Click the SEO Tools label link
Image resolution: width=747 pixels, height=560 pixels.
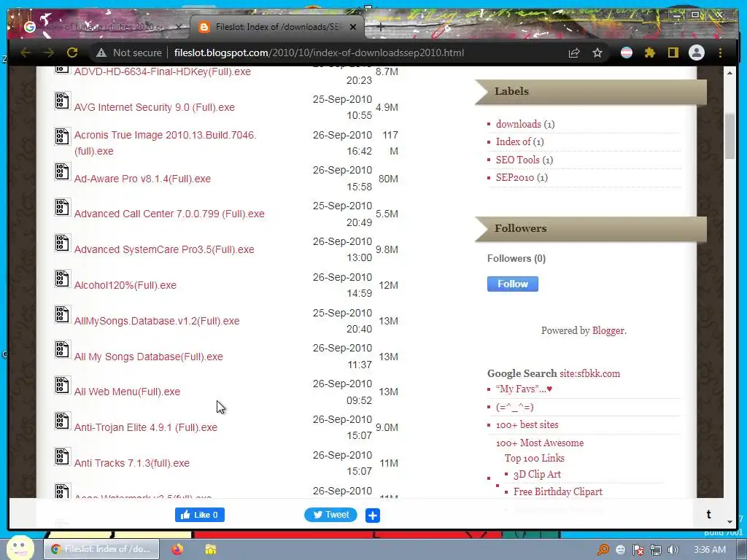517,160
